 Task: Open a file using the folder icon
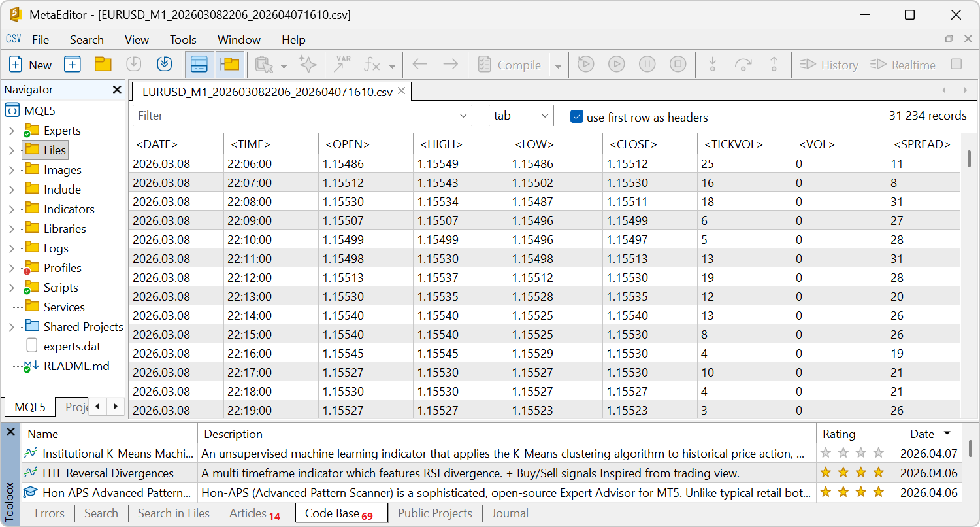[104, 64]
